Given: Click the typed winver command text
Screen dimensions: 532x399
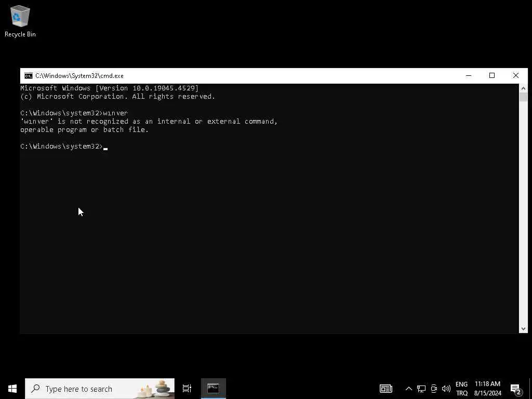Looking at the screenshot, I should [x=115, y=113].
